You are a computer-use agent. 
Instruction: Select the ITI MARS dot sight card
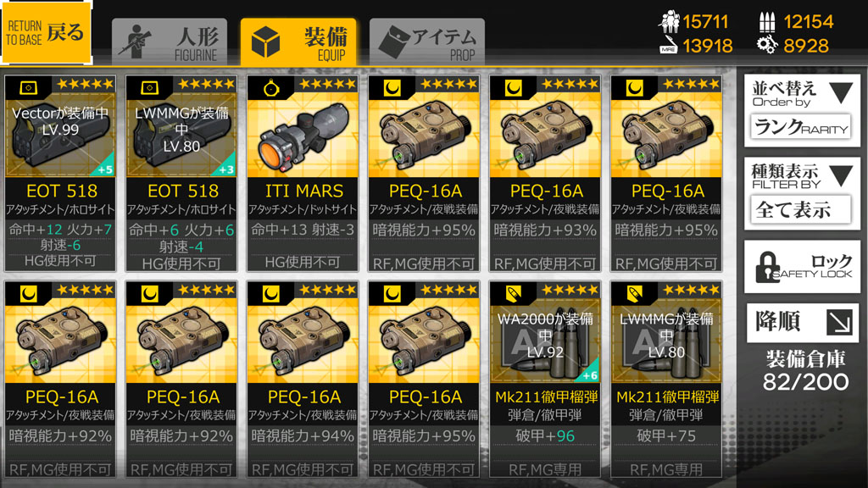pos(303,174)
